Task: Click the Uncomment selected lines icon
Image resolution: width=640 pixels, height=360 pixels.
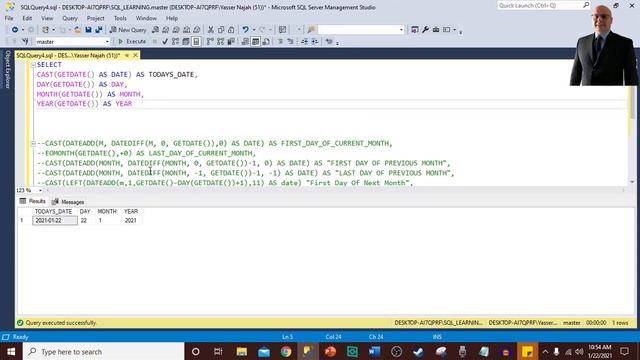Action: (290, 41)
